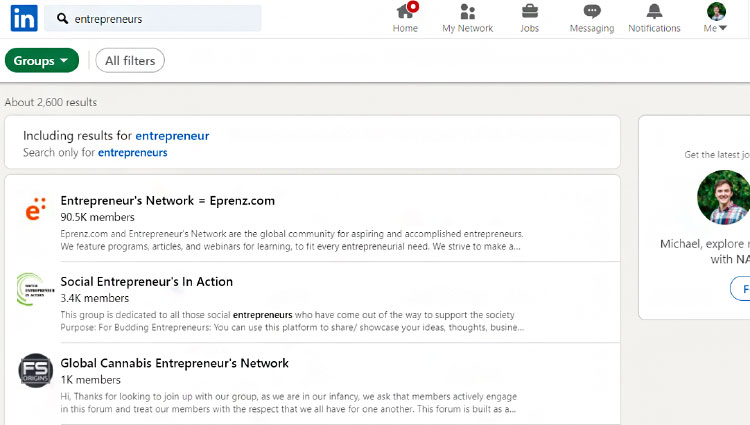
Task: Open Social Entrepreneur's In Action group
Action: click(146, 282)
